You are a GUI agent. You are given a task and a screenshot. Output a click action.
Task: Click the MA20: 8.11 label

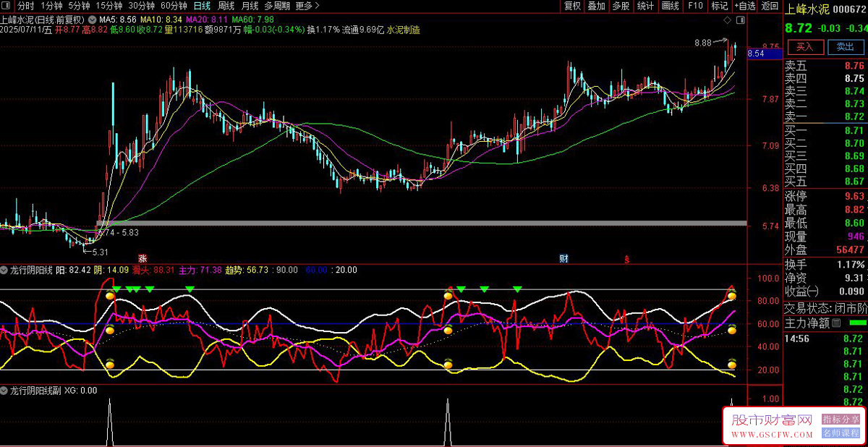pos(207,19)
